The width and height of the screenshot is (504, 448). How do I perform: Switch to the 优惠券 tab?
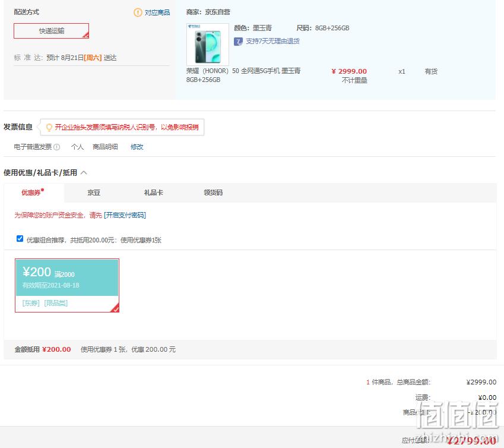(x=33, y=193)
